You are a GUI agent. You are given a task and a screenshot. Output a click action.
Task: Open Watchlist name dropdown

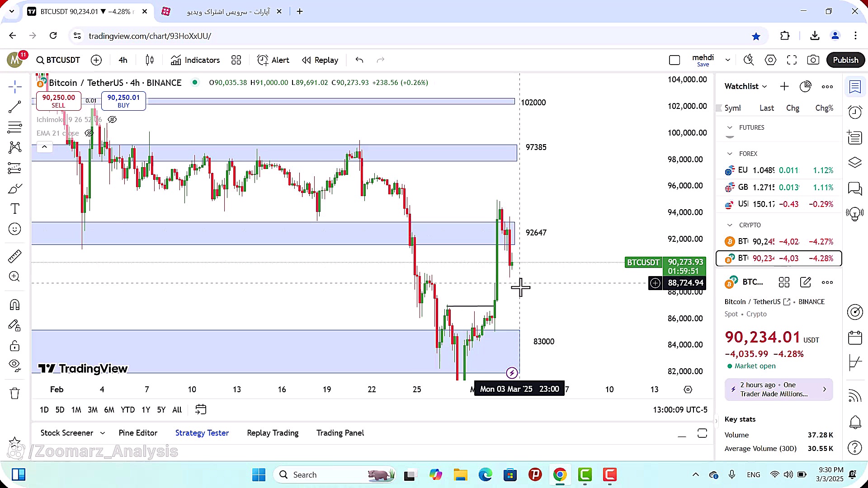click(x=745, y=86)
